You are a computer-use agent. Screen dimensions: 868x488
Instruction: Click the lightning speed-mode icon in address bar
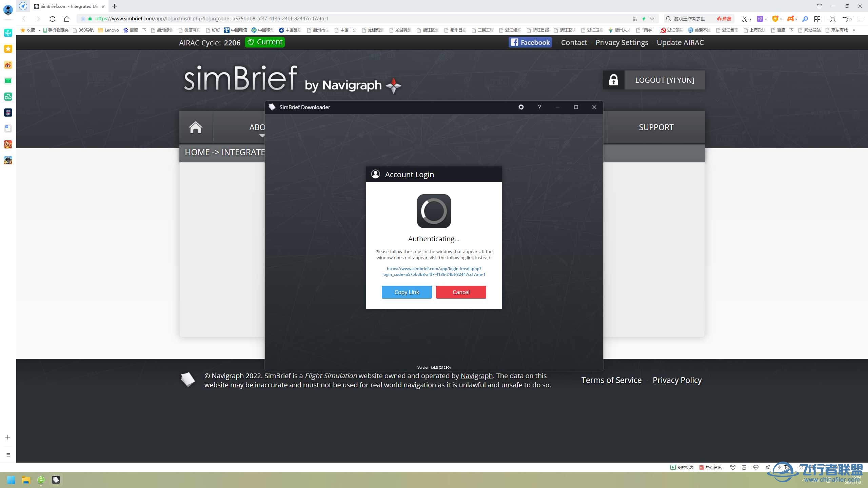click(644, 19)
